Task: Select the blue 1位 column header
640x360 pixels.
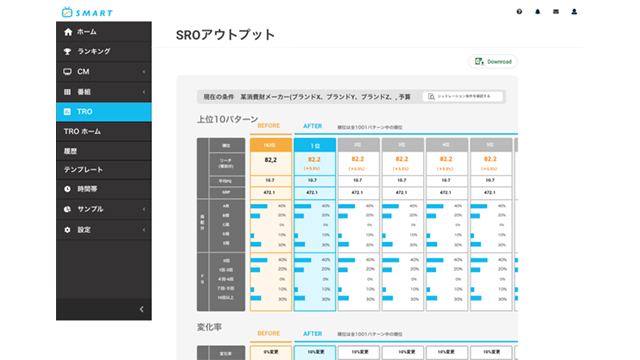Action: pos(315,145)
